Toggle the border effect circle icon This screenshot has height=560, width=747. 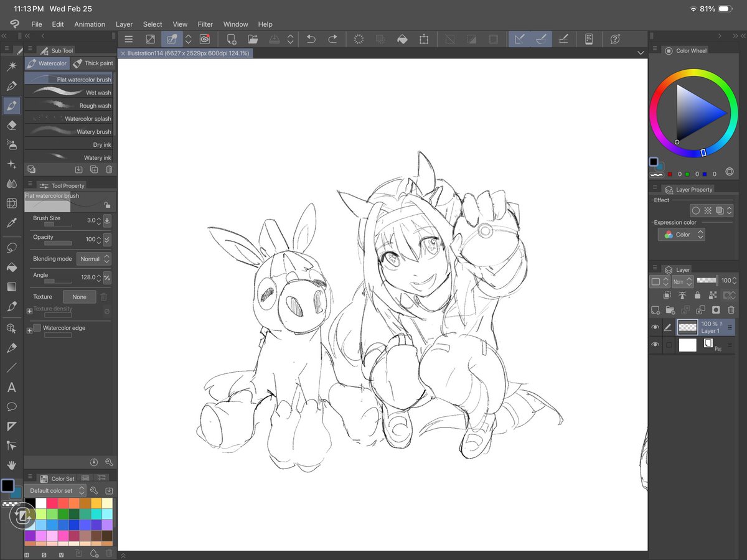696,210
